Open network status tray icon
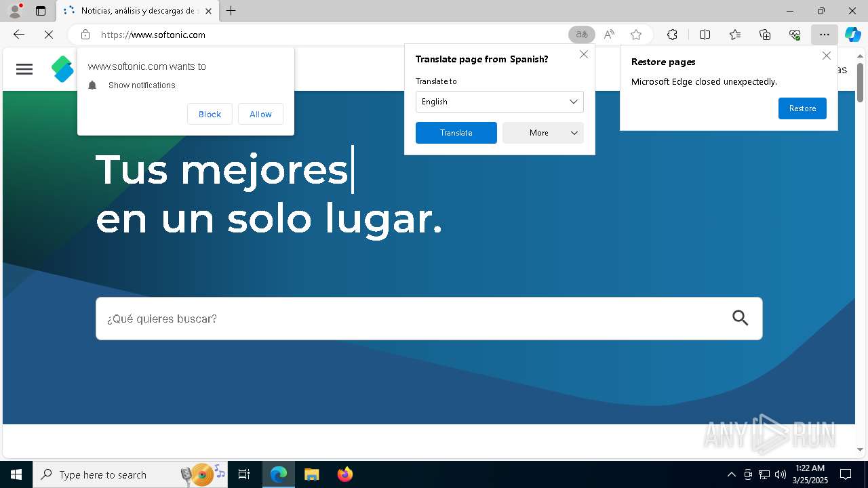 pos(764,474)
